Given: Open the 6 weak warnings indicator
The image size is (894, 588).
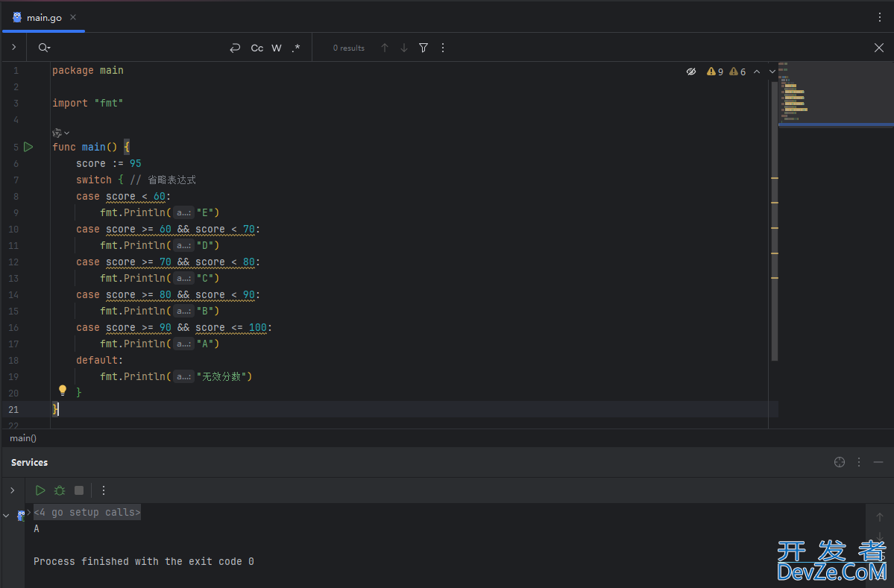Looking at the screenshot, I should pos(737,72).
